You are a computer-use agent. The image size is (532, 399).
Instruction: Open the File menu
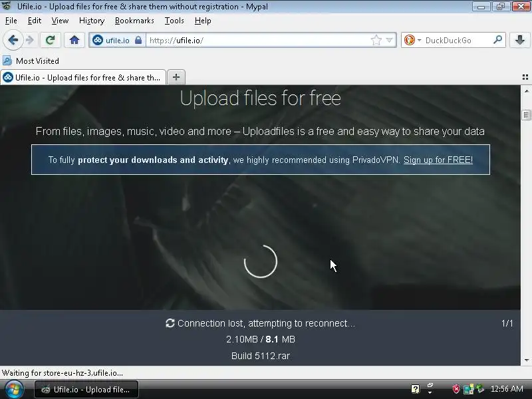[11, 21]
